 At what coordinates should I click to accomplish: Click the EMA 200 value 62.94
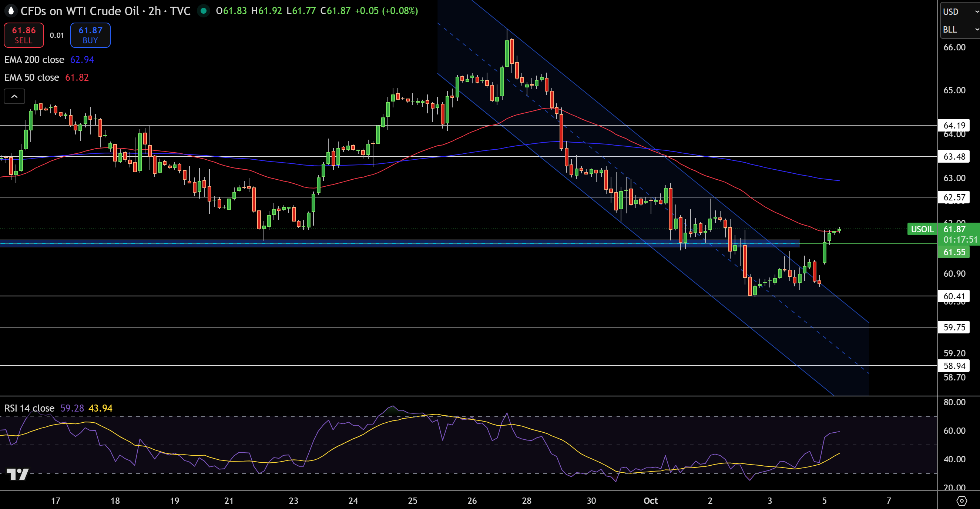tap(82, 60)
